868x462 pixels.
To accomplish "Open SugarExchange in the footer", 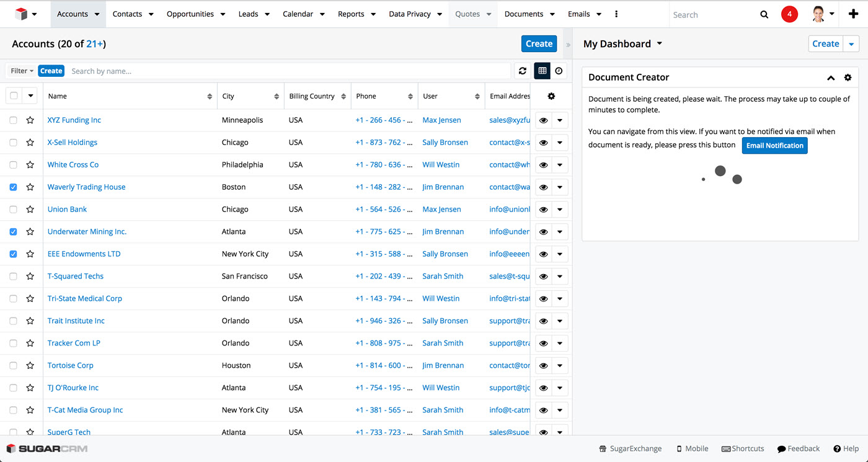I will [630, 448].
